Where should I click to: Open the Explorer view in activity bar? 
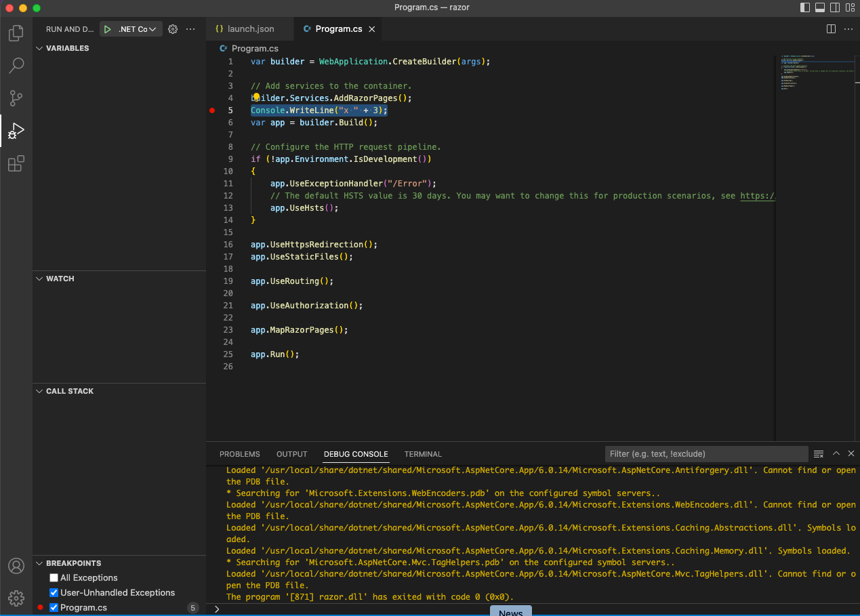[16, 33]
